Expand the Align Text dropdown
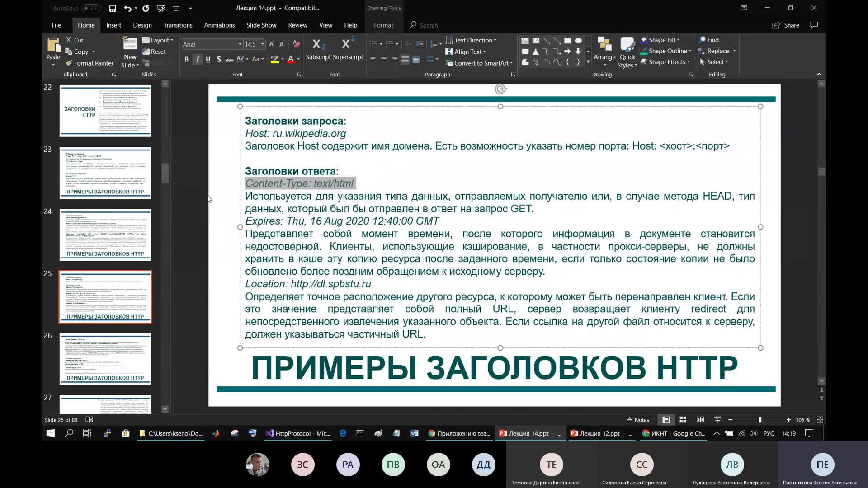Image resolution: width=868 pixels, height=488 pixels. 466,52
